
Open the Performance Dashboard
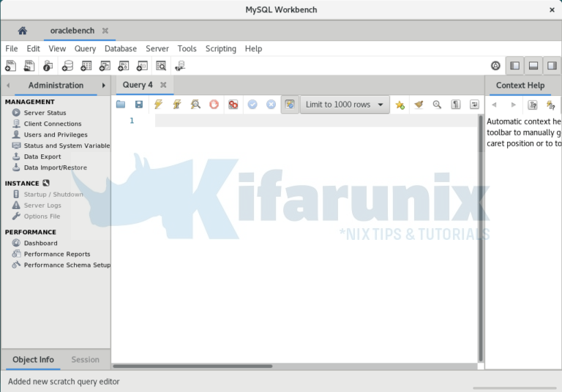pos(40,243)
